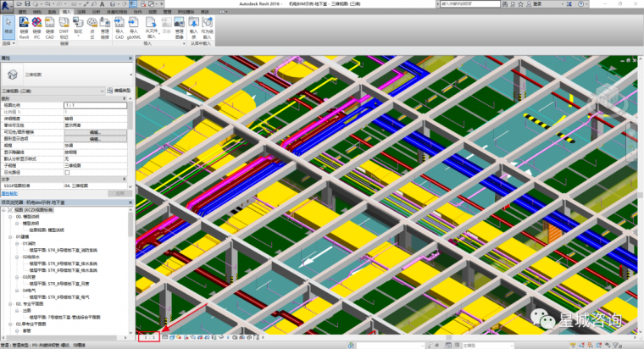Screen dimensions: 644x349
Task: Toggle the Sun Path checkbox in Properties
Action: pyautogui.click(x=67, y=173)
